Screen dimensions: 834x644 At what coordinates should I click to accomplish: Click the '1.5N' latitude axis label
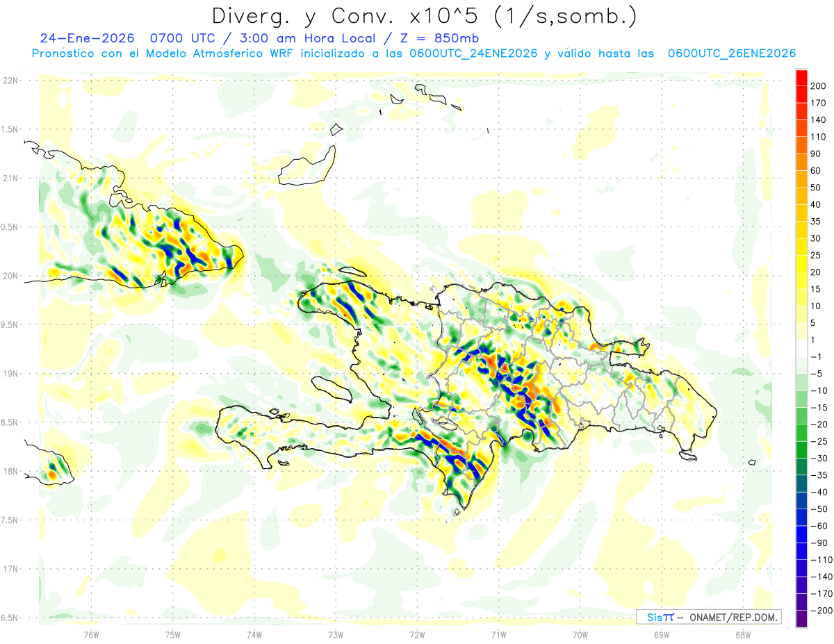point(10,129)
